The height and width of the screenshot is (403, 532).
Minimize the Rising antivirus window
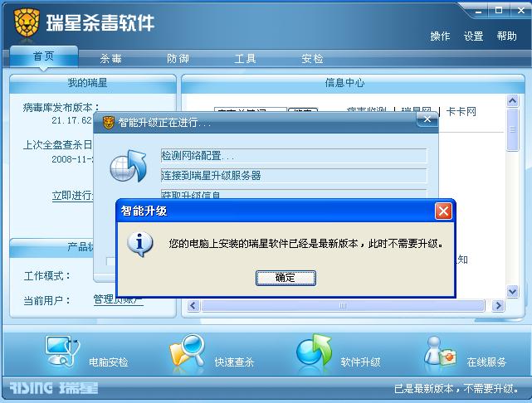(x=478, y=11)
